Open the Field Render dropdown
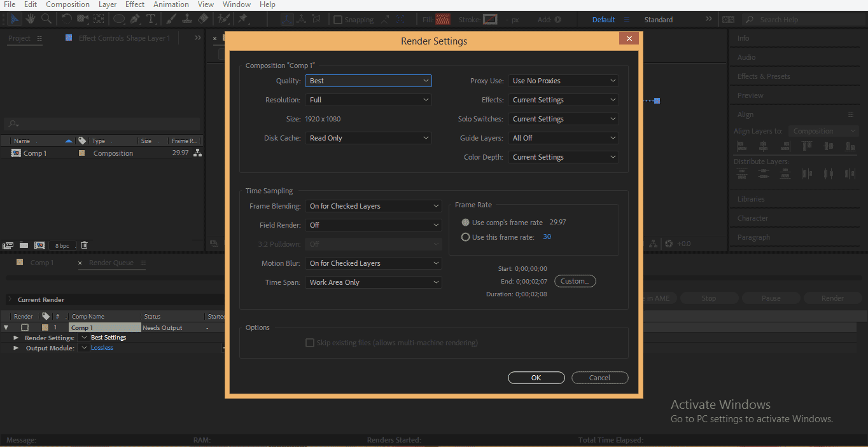 tap(374, 225)
